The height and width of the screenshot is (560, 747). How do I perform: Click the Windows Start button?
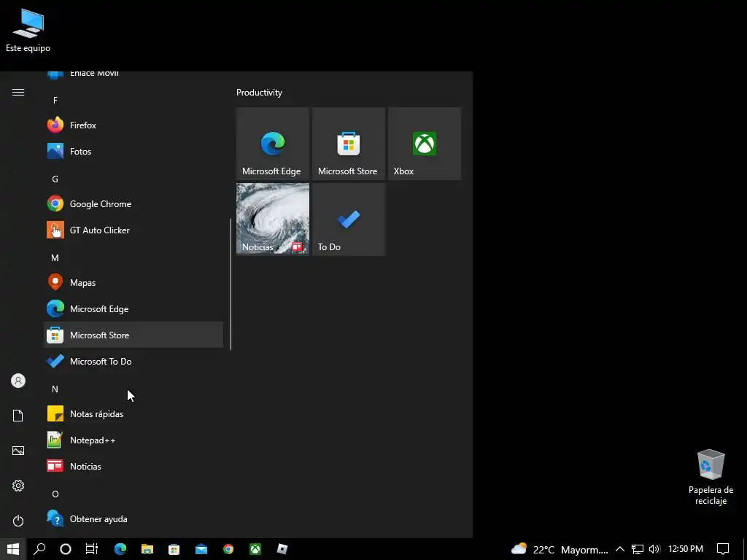[x=13, y=549]
